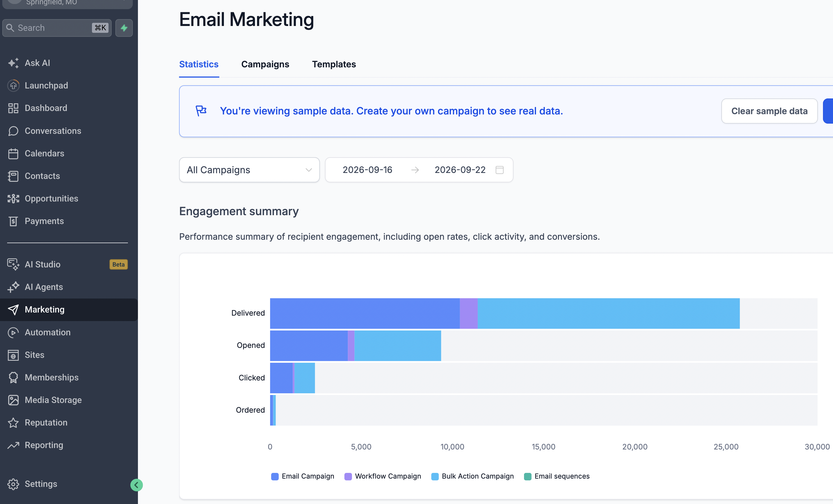Click the All Campaigns dropdown chevron
The image size is (833, 504).
point(308,170)
